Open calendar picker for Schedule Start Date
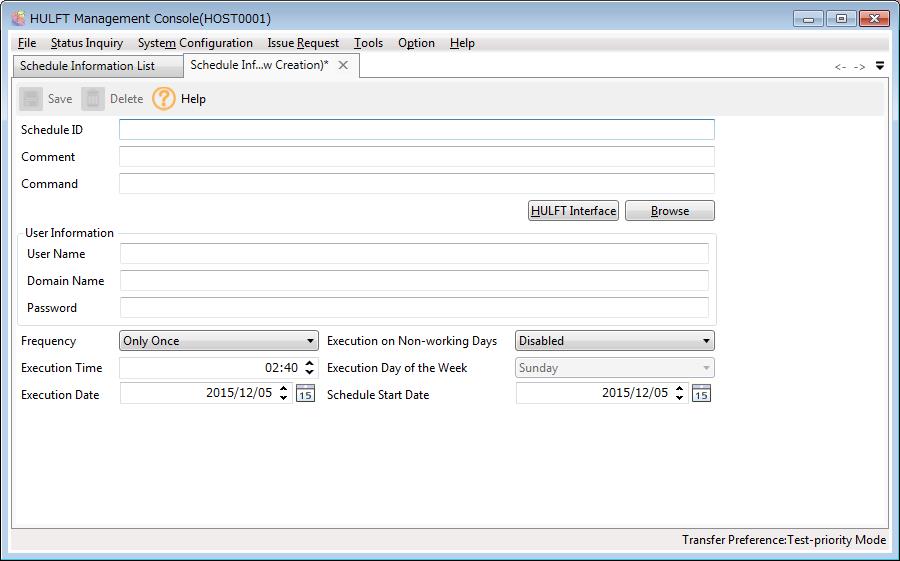This screenshot has width=900, height=561. tap(701, 393)
